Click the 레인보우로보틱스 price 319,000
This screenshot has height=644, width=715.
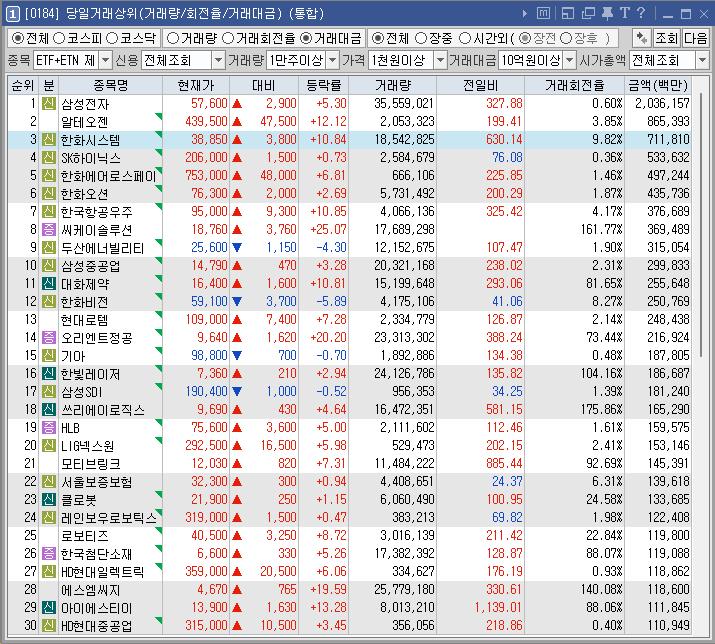(x=206, y=518)
